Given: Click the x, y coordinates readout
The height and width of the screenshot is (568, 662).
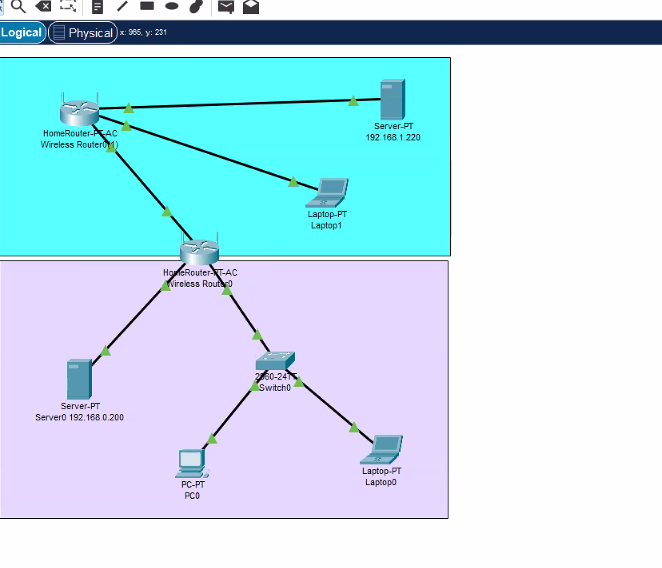Looking at the screenshot, I should [143, 33].
